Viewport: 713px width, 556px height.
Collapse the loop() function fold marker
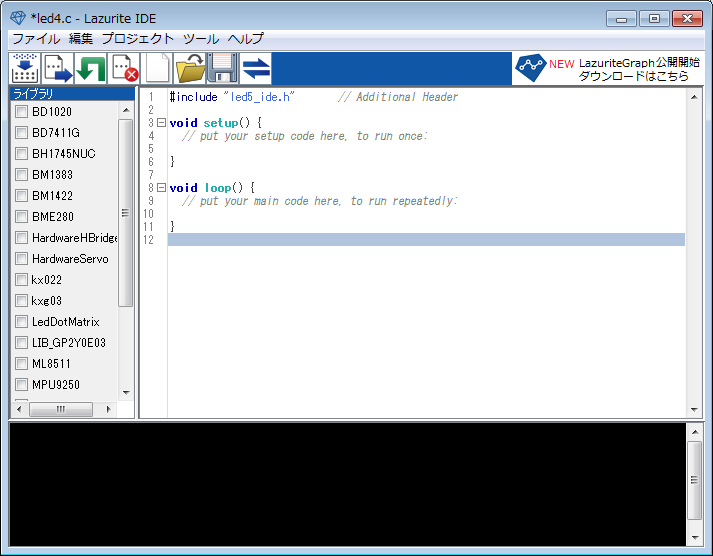[161, 188]
